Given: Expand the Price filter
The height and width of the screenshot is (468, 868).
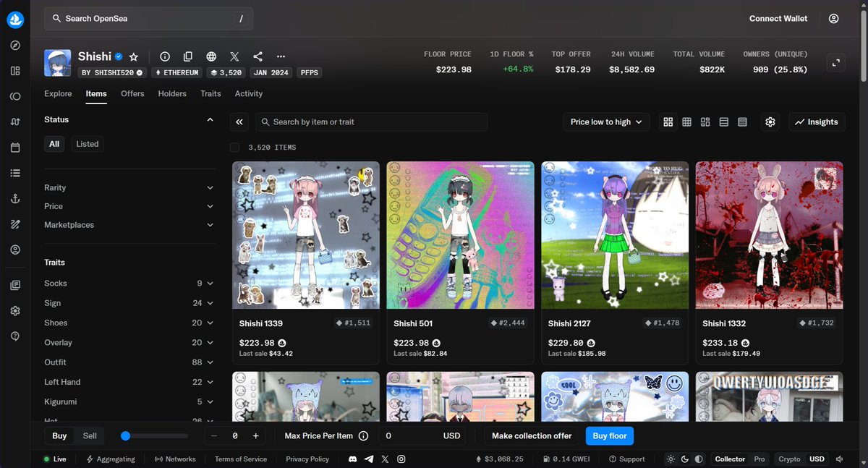Looking at the screenshot, I should coord(130,206).
